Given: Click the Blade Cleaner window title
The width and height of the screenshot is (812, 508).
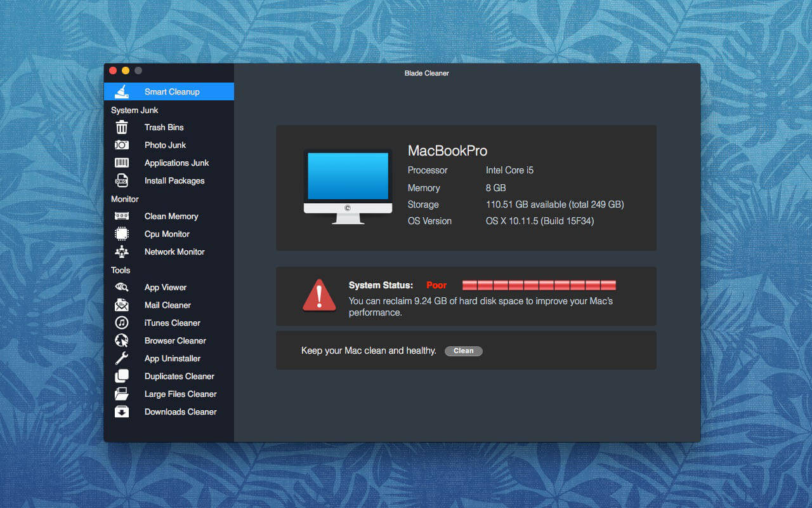Looking at the screenshot, I should pyautogui.click(x=427, y=73).
